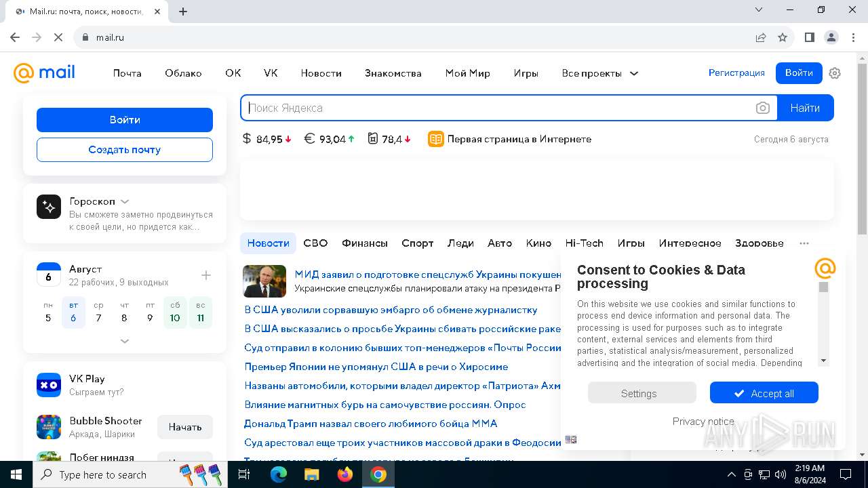Open the Privacy notice link
This screenshot has width=868, height=488.
click(703, 422)
